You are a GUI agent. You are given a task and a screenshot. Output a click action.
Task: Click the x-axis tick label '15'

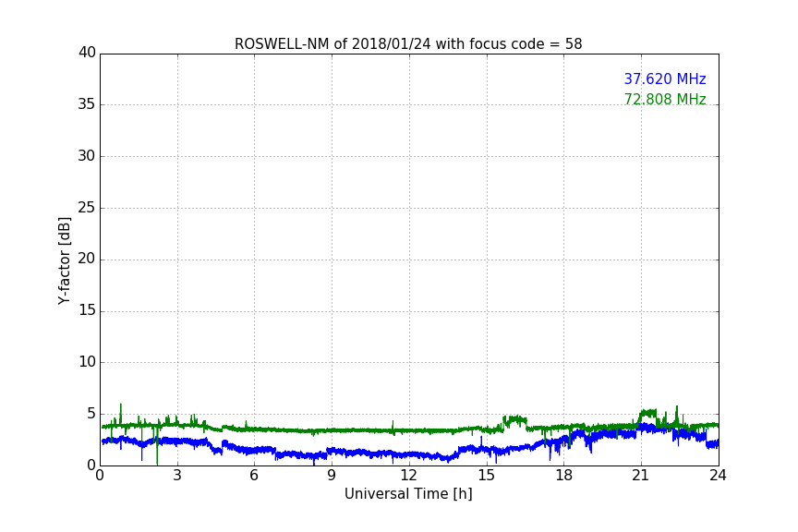tap(486, 476)
